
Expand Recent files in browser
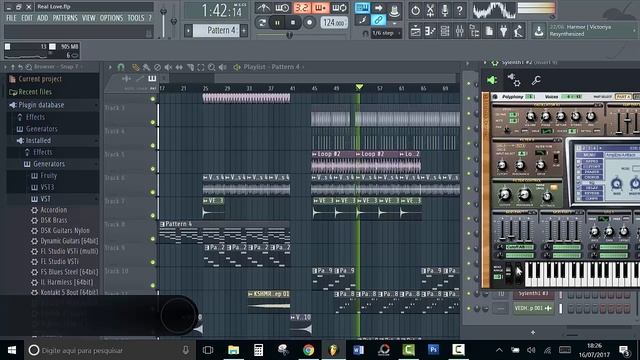tap(35, 92)
